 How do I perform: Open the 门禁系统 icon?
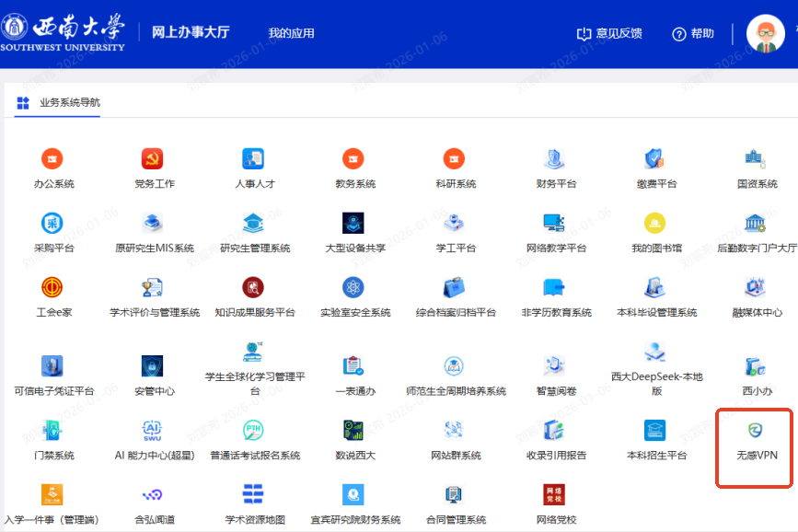[52, 430]
